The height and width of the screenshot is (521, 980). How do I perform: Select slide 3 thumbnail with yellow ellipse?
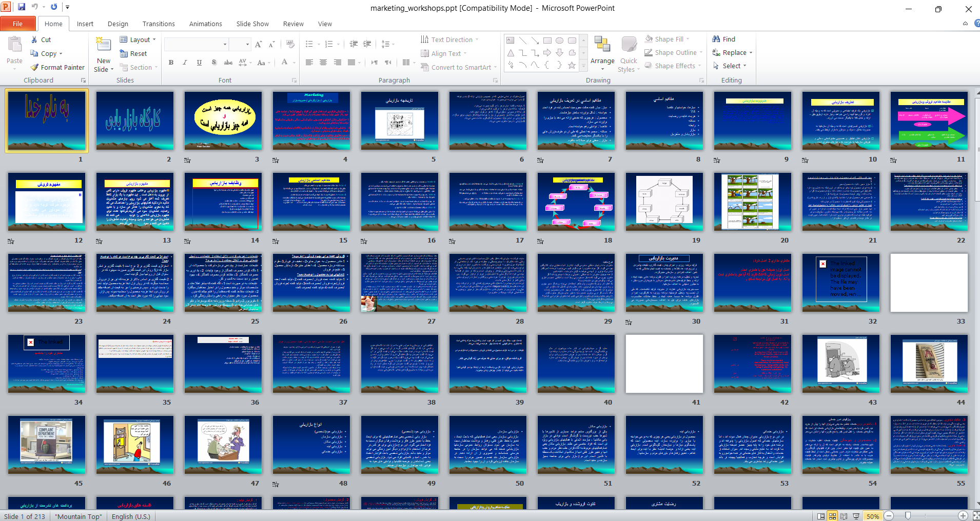[223, 121]
